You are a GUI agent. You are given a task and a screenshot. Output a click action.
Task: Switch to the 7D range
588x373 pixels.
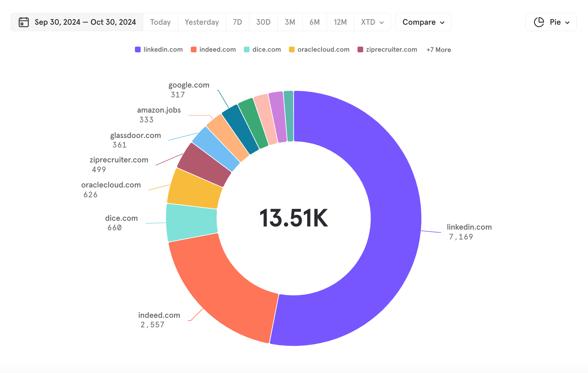click(237, 22)
